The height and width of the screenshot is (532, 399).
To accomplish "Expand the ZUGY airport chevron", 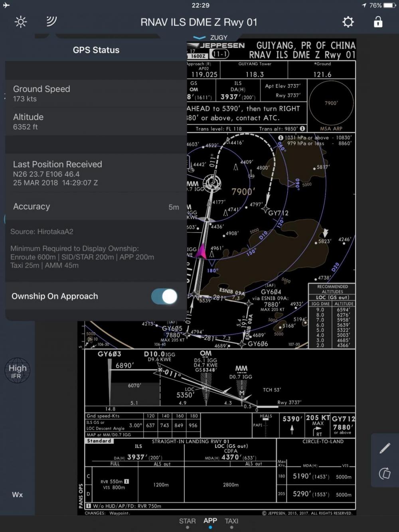I will click(x=199, y=37).
